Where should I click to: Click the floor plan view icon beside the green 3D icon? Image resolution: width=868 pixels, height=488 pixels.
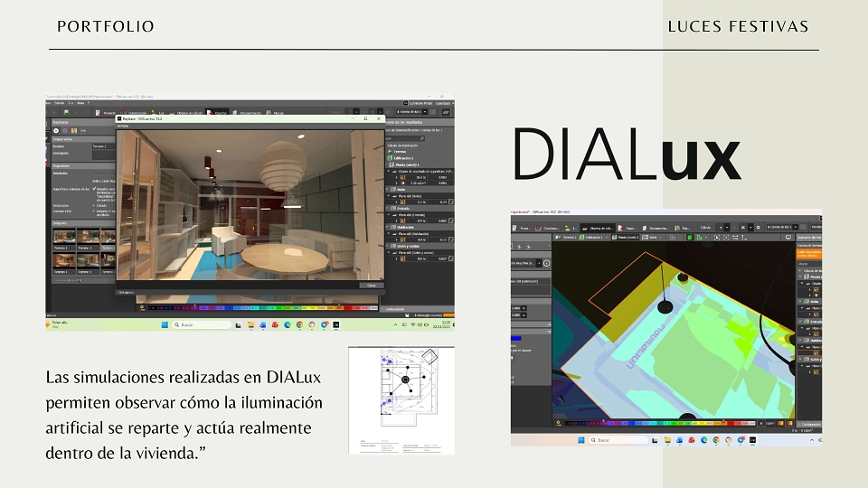700,238
